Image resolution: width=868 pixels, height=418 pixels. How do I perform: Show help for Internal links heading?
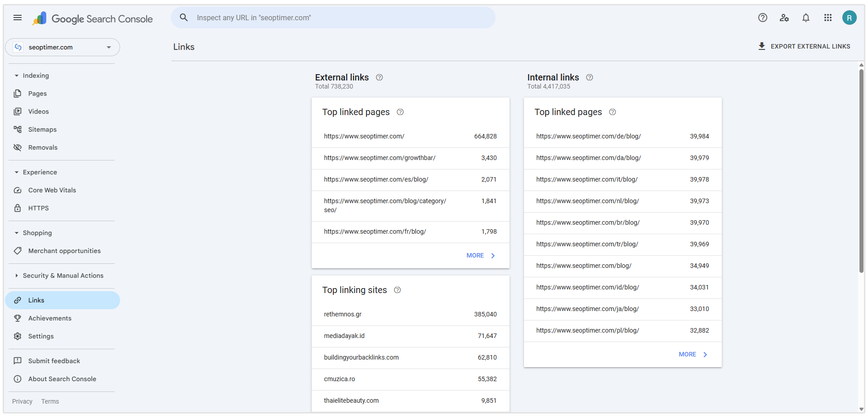pos(590,77)
